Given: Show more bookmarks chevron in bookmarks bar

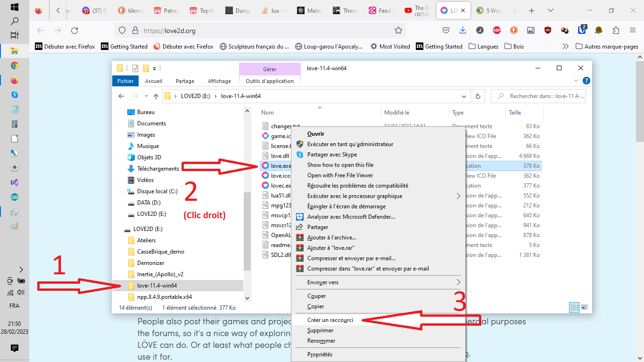Looking at the screenshot, I should click(565, 46).
